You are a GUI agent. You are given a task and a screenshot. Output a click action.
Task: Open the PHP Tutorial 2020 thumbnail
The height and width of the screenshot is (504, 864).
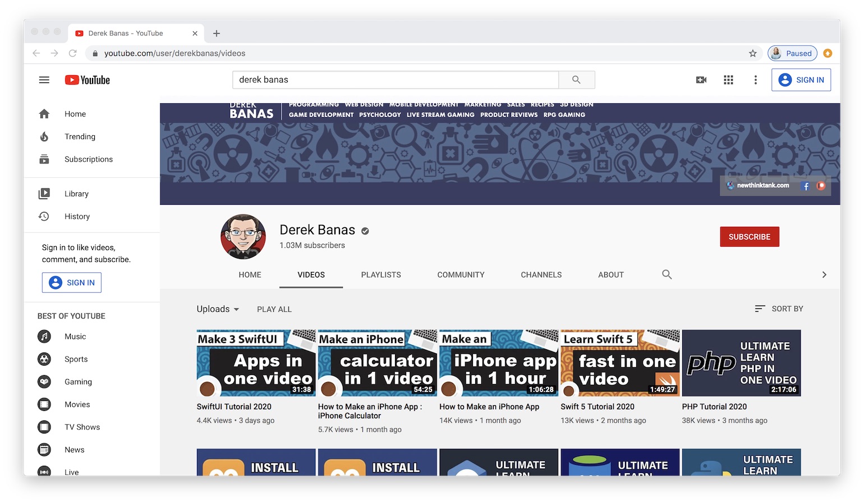[x=741, y=363]
